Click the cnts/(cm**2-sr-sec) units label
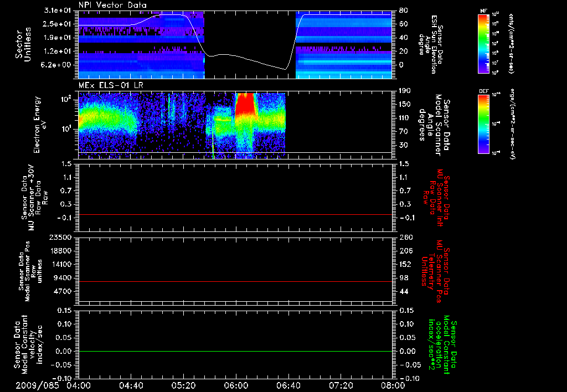This screenshot has height=392, width=567. coord(511,44)
